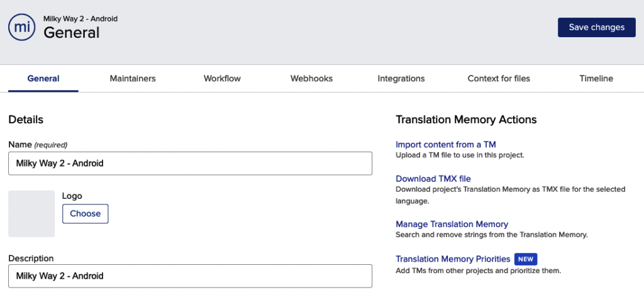Screen dimensions: 644x302
Task: Click the 'mi' project logo icon
Action: point(22,27)
